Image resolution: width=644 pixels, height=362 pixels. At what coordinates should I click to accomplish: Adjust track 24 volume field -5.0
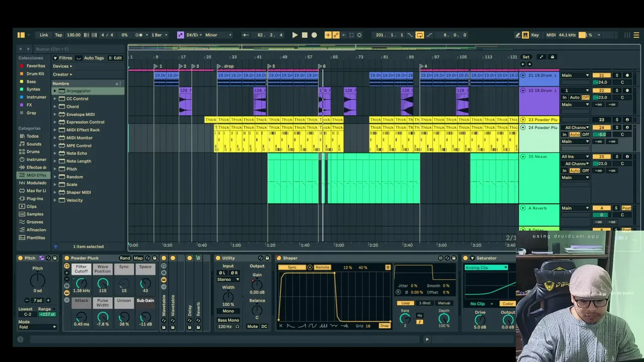601,135
